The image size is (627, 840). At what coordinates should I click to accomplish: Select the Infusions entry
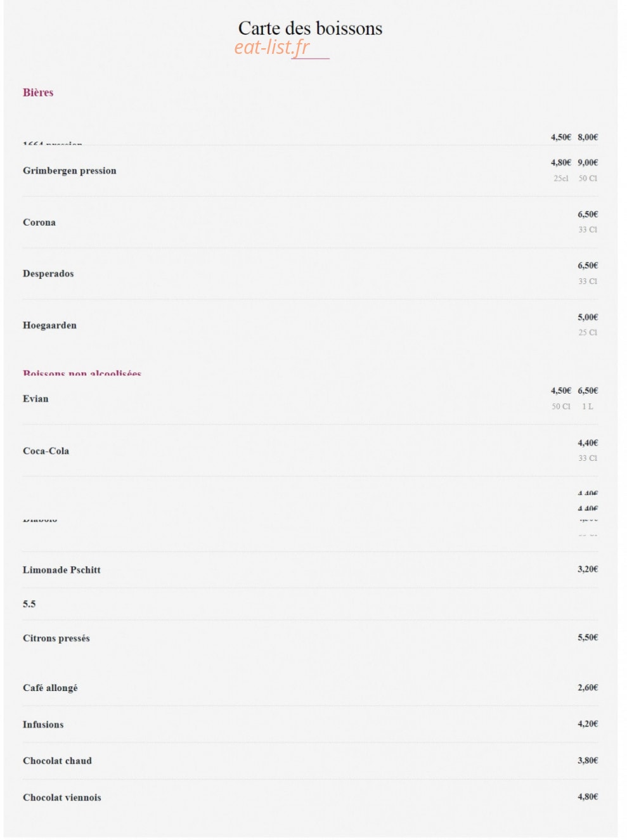click(x=43, y=725)
